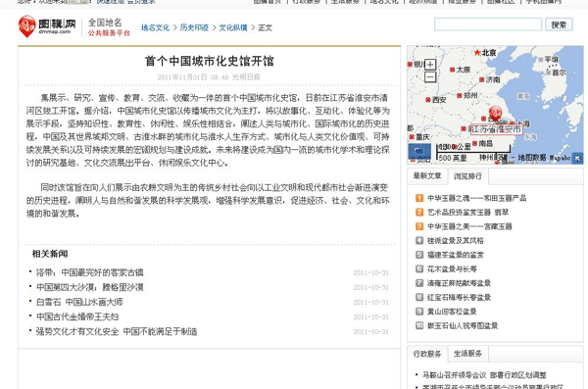Viewport: 588px width, 389px height.
Task: Click the 北京 red star on map
Action: pyautogui.click(x=477, y=53)
